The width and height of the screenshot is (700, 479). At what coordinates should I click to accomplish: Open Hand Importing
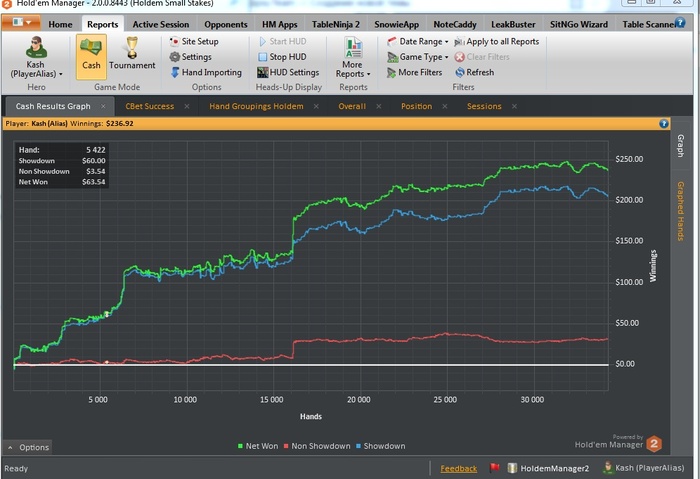(x=206, y=72)
